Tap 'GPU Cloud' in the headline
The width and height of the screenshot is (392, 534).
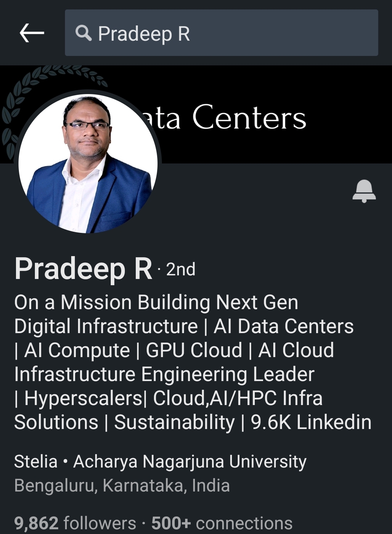click(x=194, y=350)
